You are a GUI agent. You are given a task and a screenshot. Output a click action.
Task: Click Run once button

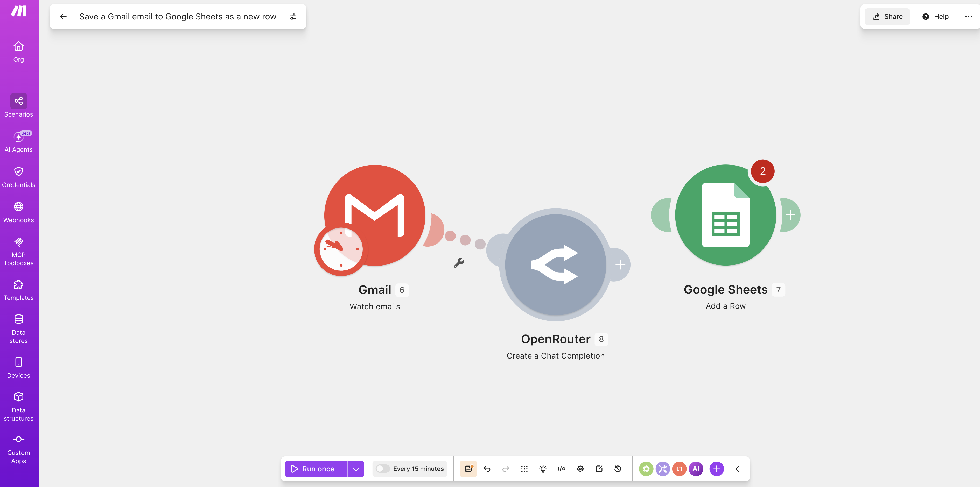click(x=316, y=469)
